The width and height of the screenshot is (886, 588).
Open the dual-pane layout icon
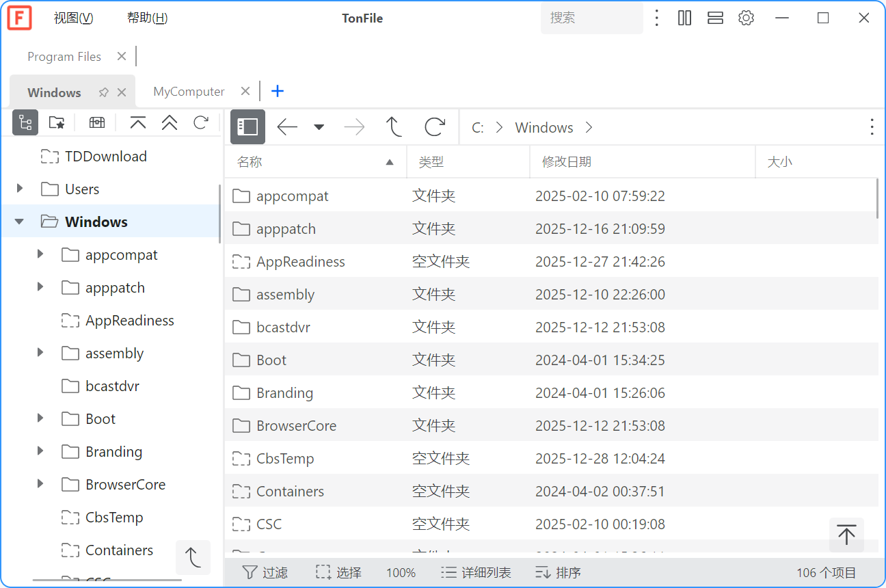(x=684, y=18)
